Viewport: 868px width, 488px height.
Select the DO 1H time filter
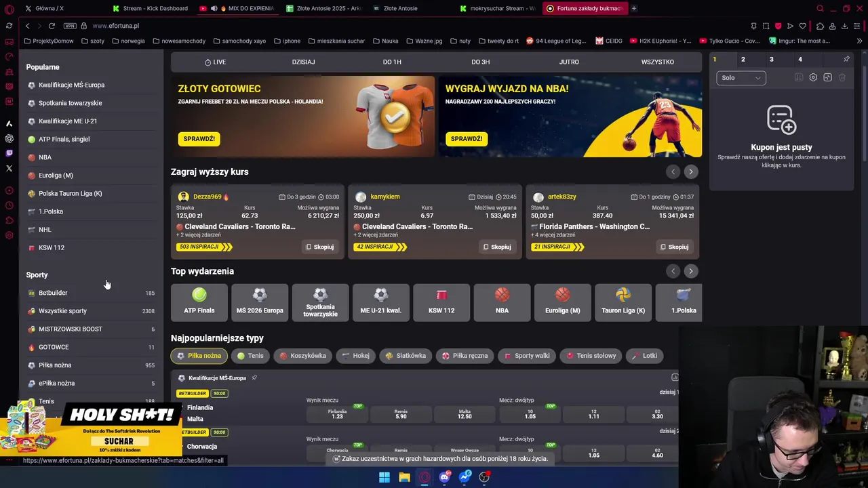(x=392, y=62)
